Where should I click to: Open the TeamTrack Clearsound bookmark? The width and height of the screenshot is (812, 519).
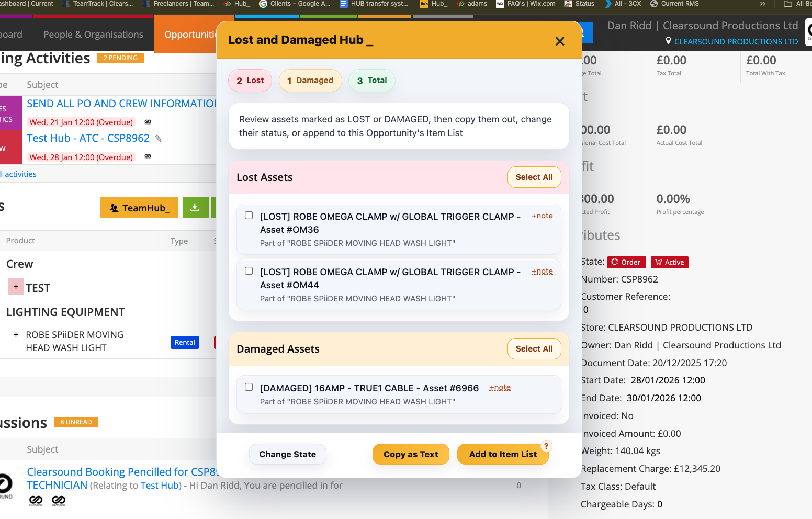[97, 4]
